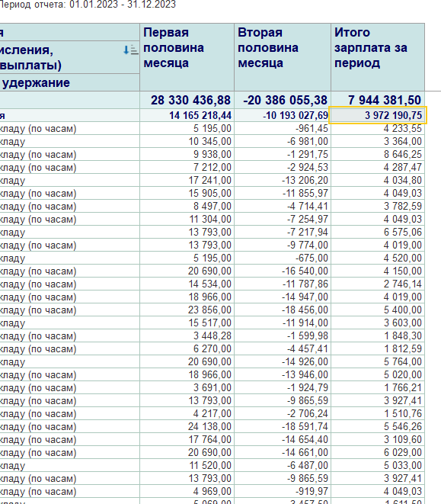Select cell -7 217,94
Viewport: 441px width, 504px height.
click(x=283, y=232)
